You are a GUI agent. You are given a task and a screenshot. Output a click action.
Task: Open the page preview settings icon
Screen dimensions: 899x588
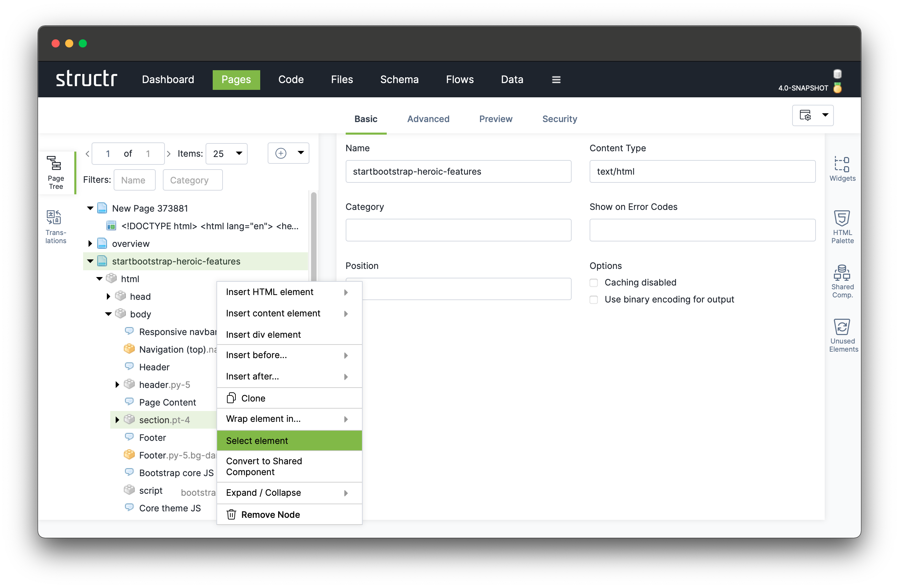pyautogui.click(x=806, y=116)
